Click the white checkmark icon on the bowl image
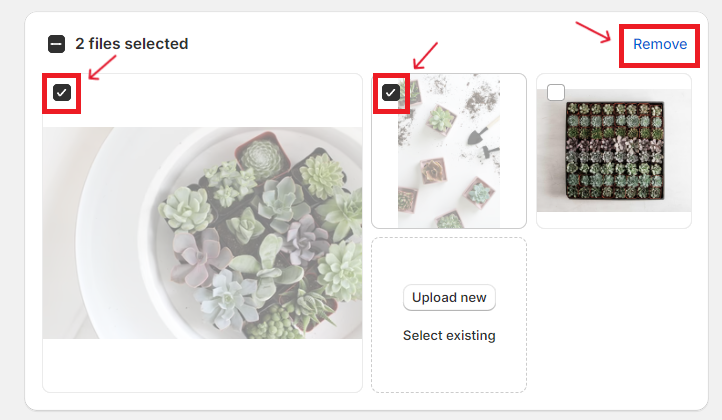The image size is (722, 420). [62, 93]
